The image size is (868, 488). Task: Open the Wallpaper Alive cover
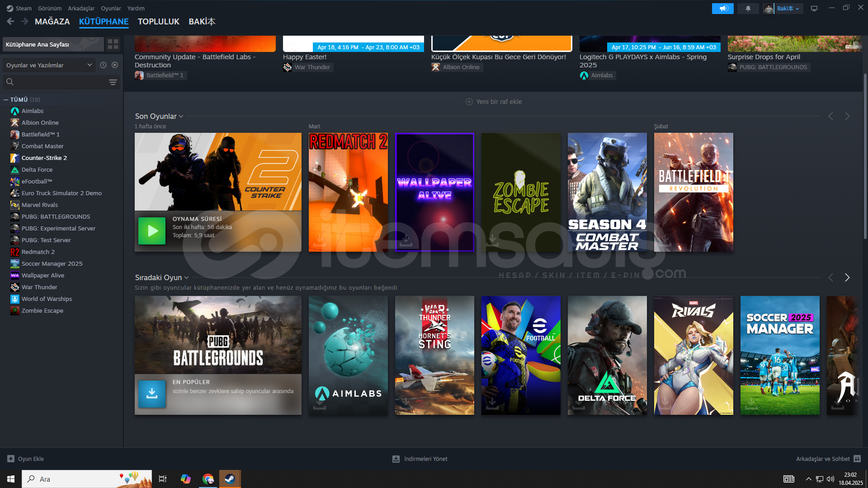point(434,192)
